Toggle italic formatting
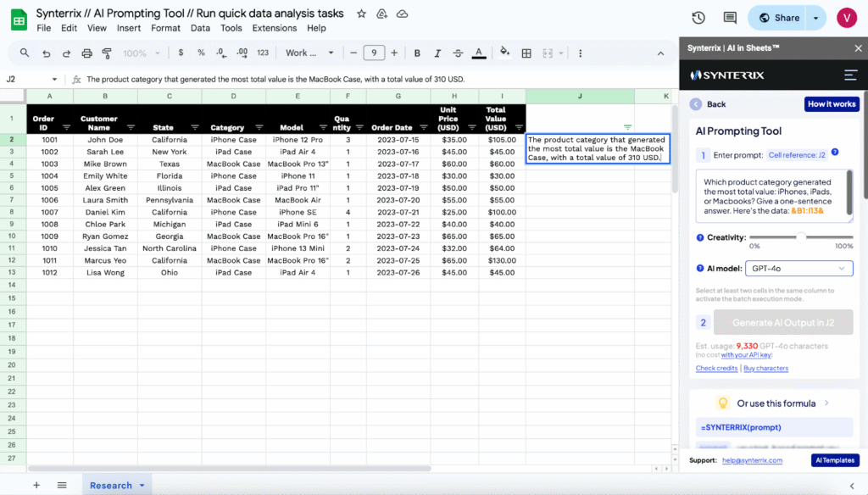The image size is (868, 495). pyautogui.click(x=437, y=53)
